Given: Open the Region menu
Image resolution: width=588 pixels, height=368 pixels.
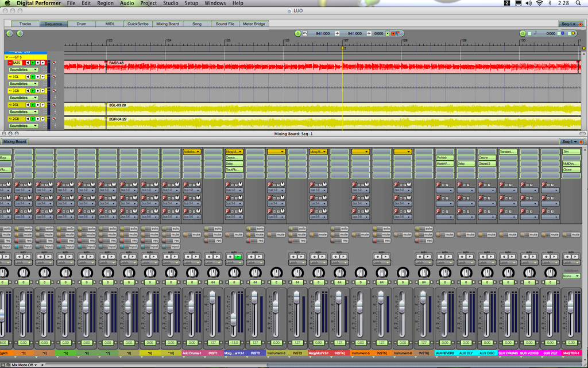Looking at the screenshot, I should (105, 3).
